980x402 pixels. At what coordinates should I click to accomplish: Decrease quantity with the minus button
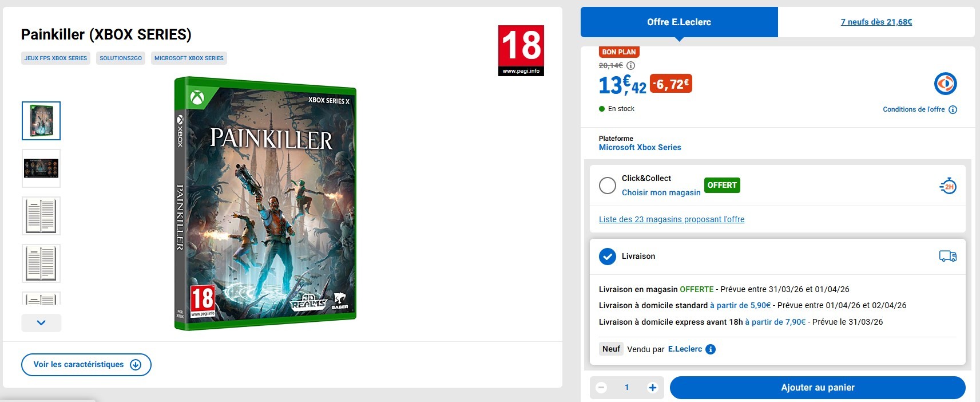pyautogui.click(x=601, y=388)
